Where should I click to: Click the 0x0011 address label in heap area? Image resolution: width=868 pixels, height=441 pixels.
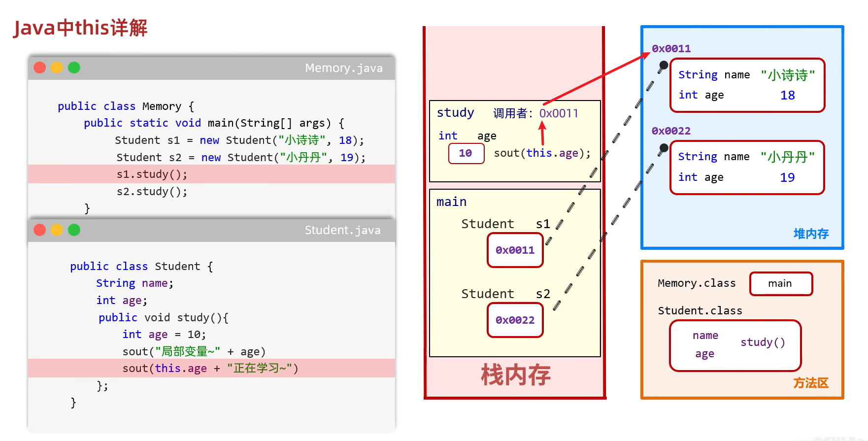(671, 49)
